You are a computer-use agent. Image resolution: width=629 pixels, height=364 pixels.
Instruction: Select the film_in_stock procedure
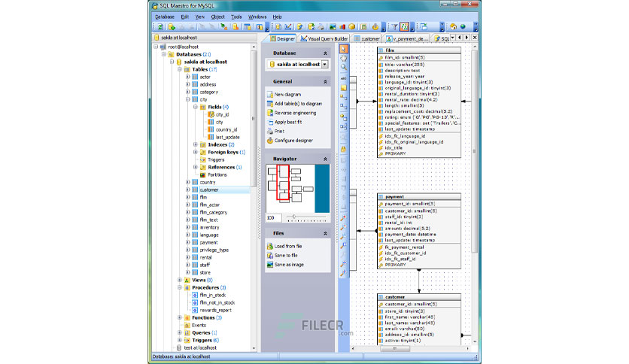pyautogui.click(x=213, y=295)
